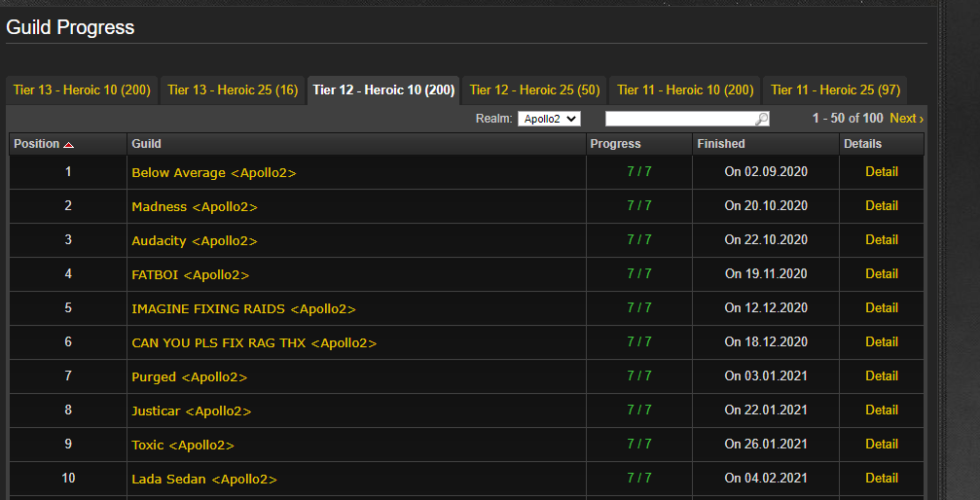Click 7 / 7 progress for Lada Sedan
980x500 pixels.
click(638, 479)
